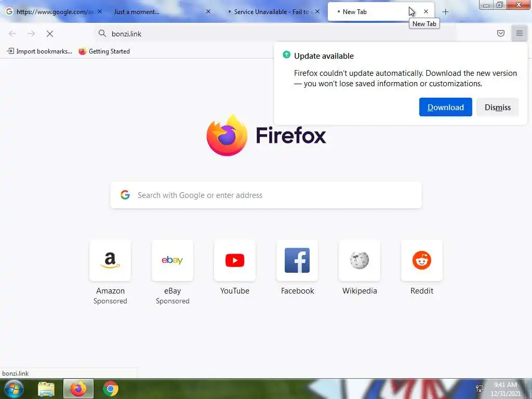
Task: Click the Firefox taskbar icon
Action: 78,389
